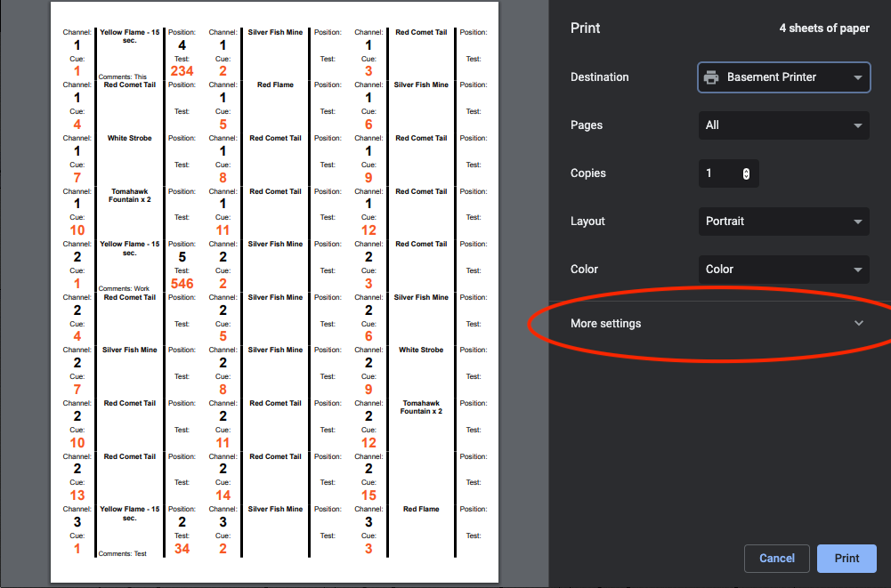Image resolution: width=891 pixels, height=588 pixels.
Task: Click red test value 34 in preview
Action: (182, 549)
